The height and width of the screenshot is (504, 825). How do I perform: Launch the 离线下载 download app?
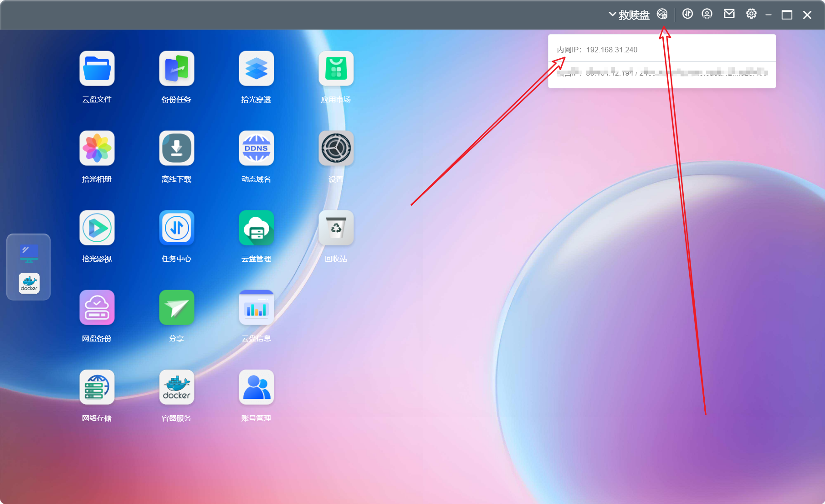(x=176, y=148)
